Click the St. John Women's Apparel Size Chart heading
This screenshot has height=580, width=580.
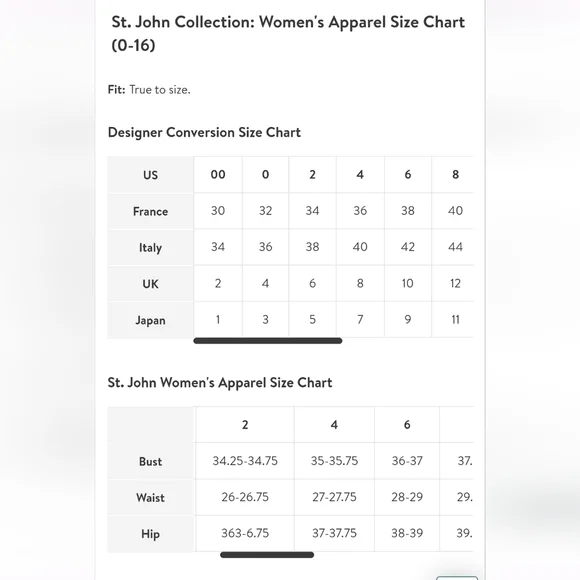(220, 382)
